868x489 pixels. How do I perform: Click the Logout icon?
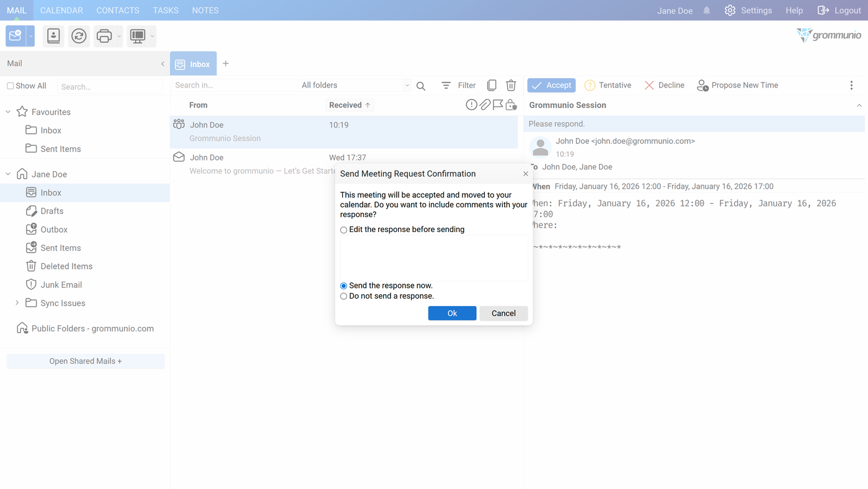(823, 11)
